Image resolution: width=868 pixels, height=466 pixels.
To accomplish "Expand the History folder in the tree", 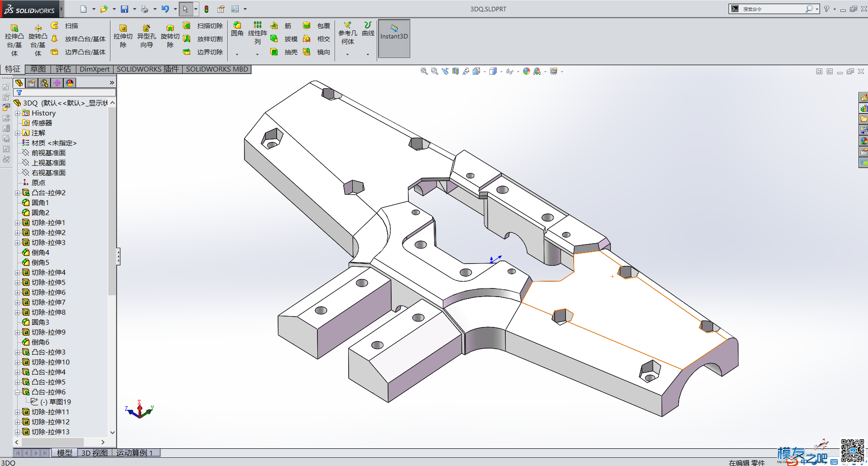I will [x=17, y=113].
